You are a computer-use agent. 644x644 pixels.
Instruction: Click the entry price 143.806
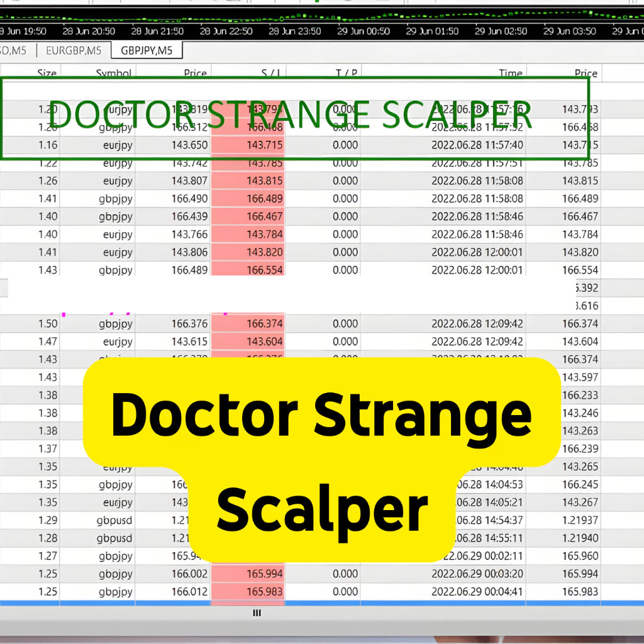click(189, 252)
